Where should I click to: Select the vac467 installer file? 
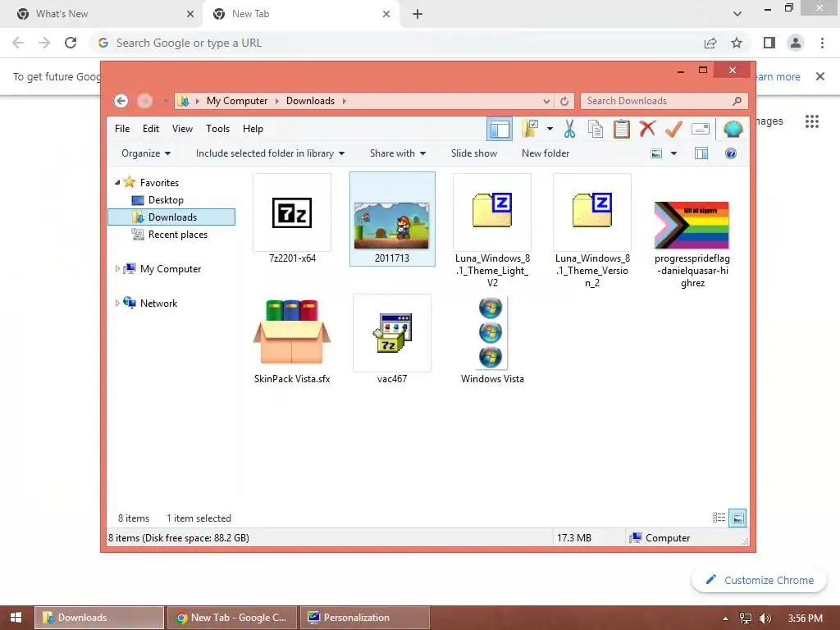392,339
